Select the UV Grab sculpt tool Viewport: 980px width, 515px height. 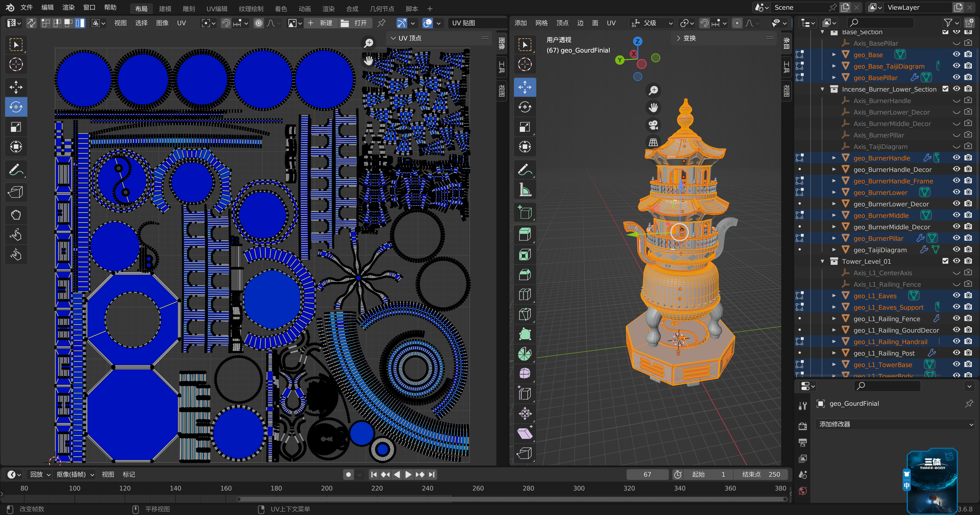(x=16, y=215)
